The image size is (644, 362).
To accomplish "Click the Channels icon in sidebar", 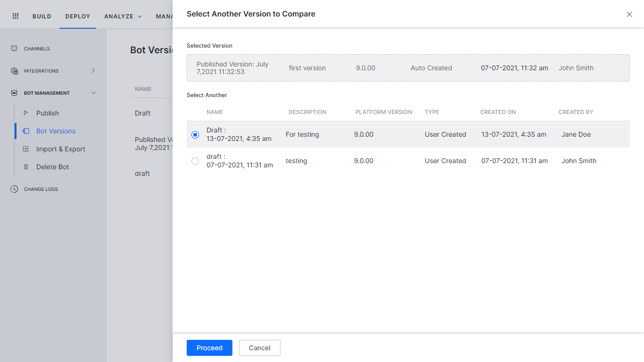I will pos(14,48).
